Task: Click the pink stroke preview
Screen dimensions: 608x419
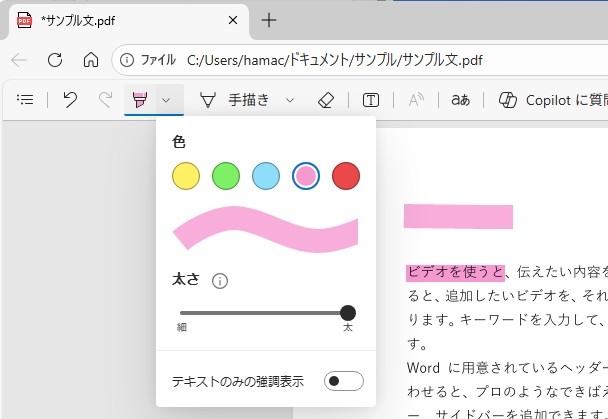Action: 265,229
